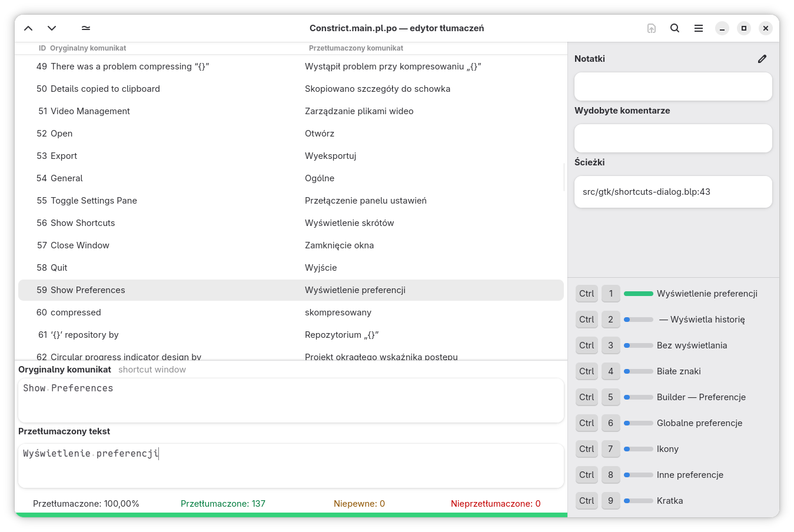Go to next message with down arrow
The image size is (794, 532).
[52, 28]
